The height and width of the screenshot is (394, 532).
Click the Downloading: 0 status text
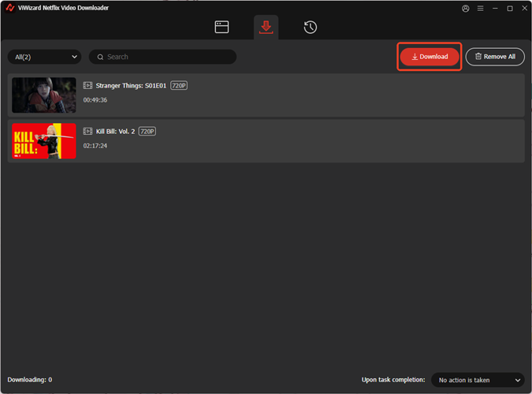[30, 380]
